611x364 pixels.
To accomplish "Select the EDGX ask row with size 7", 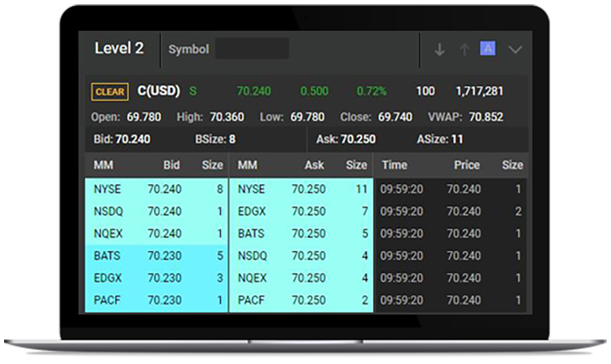I will click(x=301, y=212).
